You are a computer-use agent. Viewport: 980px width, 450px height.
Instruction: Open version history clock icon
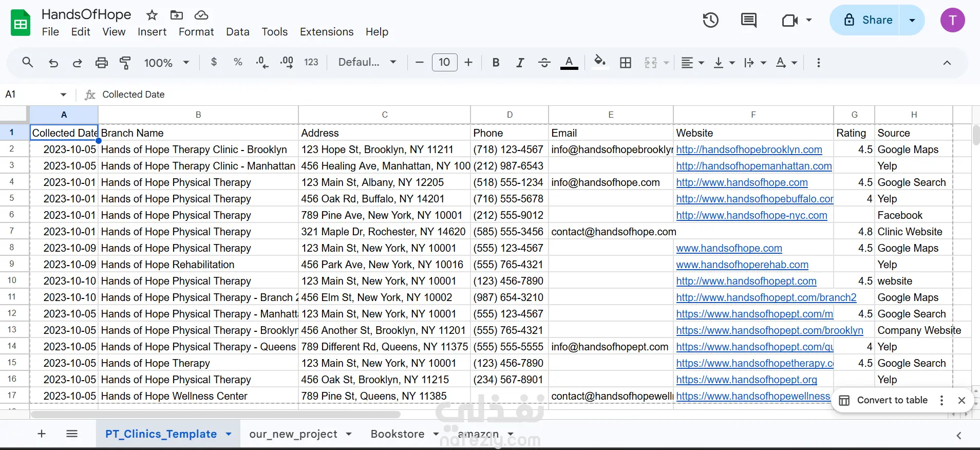click(x=711, y=20)
